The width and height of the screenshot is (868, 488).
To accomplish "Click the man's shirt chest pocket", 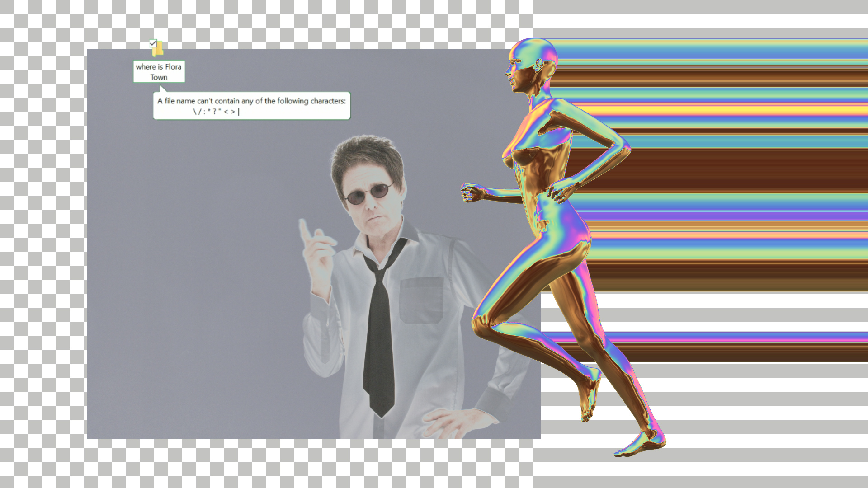I will coord(421,300).
